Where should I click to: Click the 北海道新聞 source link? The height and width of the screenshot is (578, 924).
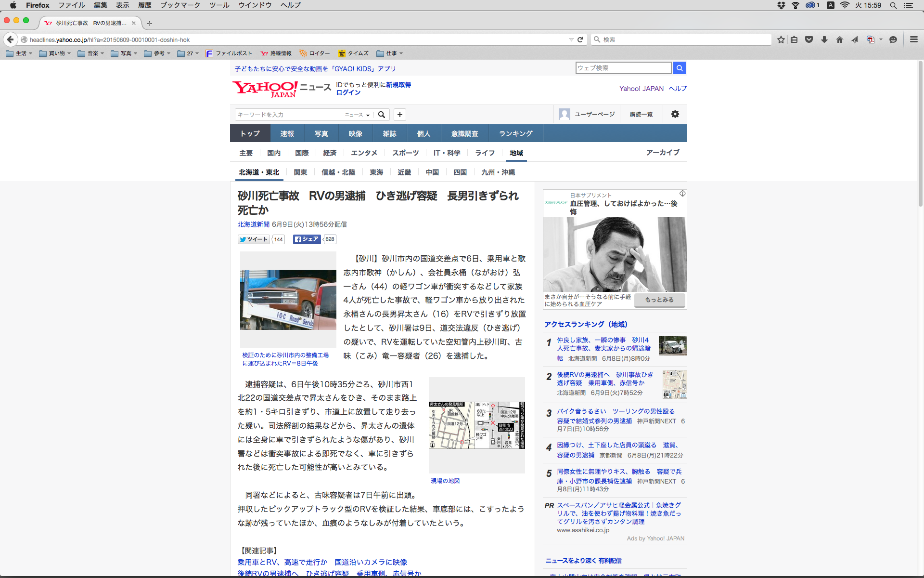(x=253, y=224)
